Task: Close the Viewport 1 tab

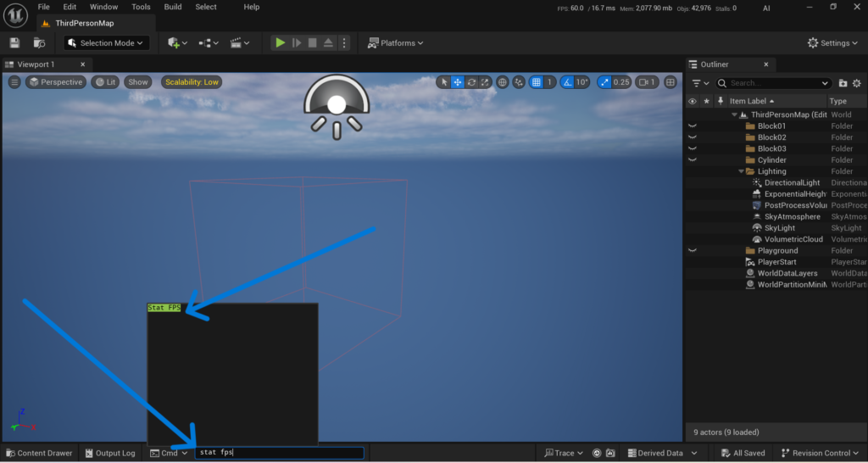Action: point(82,64)
